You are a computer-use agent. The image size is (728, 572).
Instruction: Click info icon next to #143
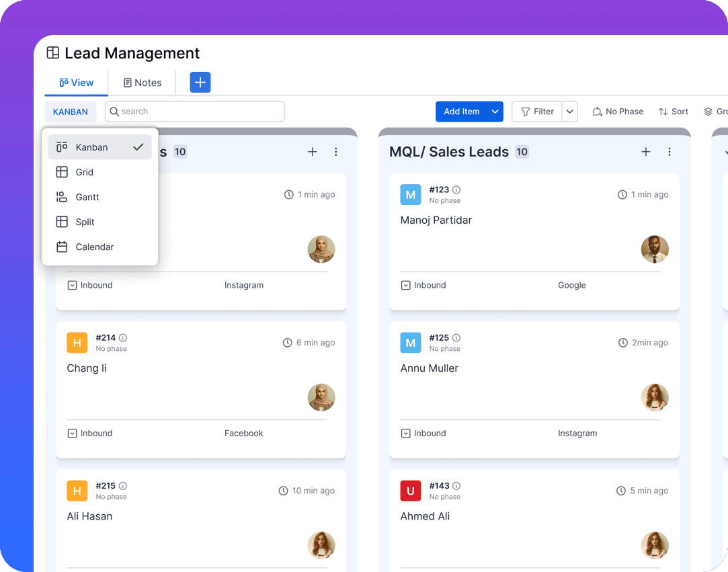[456, 486]
